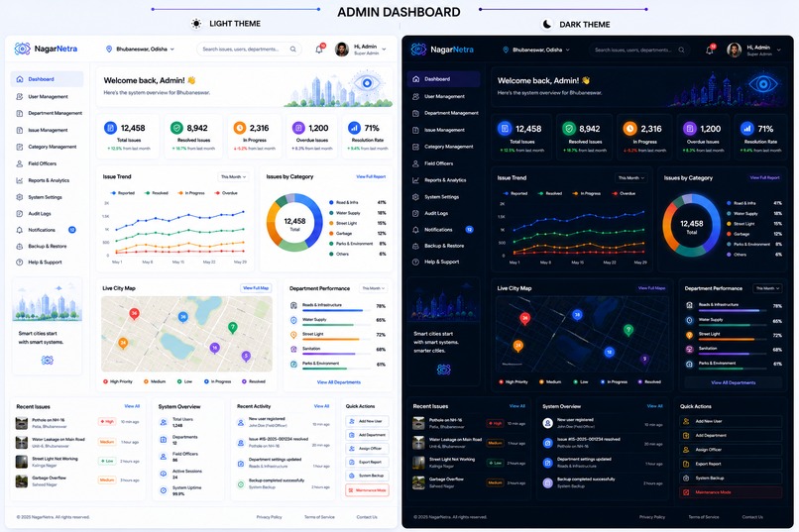Click System Backup quick action in dark theme
The width and height of the screenshot is (799, 532).
731,479
